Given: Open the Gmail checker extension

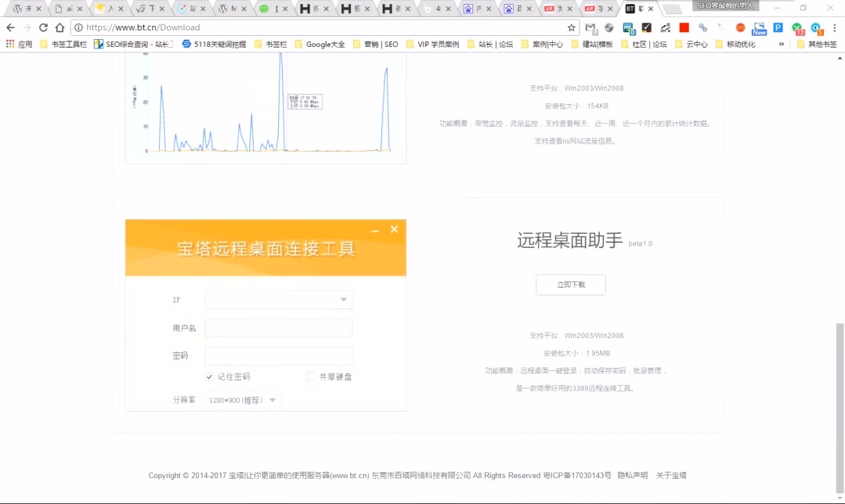Looking at the screenshot, I should (591, 28).
